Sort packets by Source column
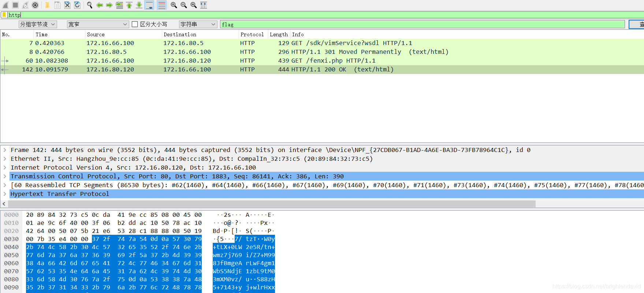644x293 pixels. (x=123, y=34)
